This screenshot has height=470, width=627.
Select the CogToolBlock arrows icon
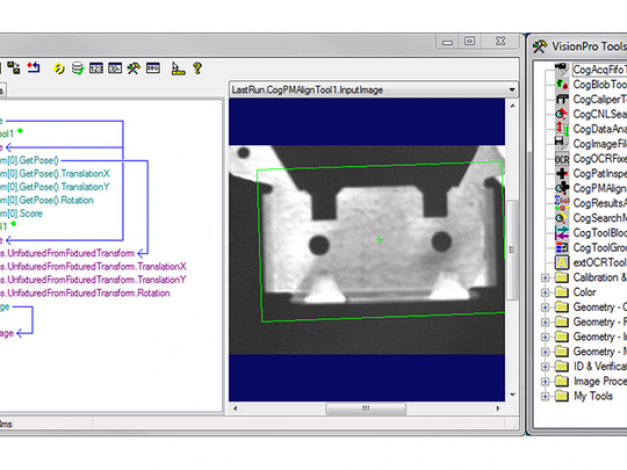click(x=562, y=233)
